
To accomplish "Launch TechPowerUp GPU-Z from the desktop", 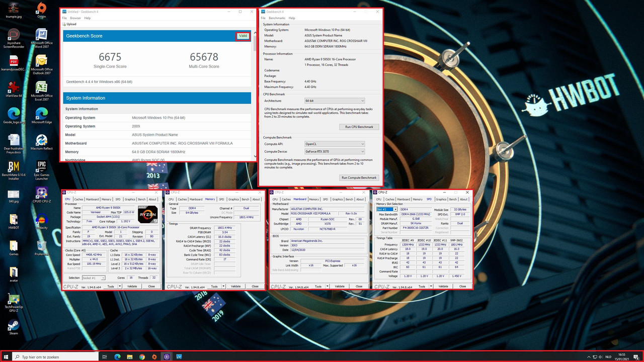I will tap(14, 303).
